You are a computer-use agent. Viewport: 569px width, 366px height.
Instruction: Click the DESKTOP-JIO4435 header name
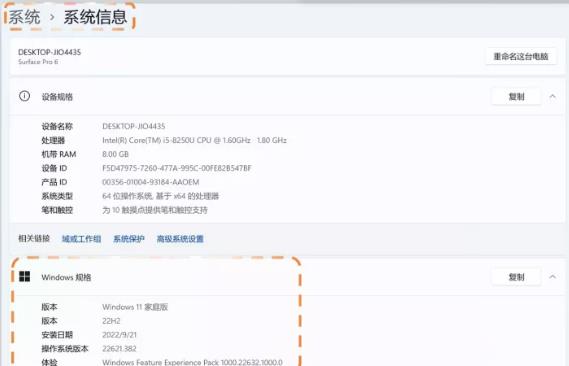click(49, 52)
